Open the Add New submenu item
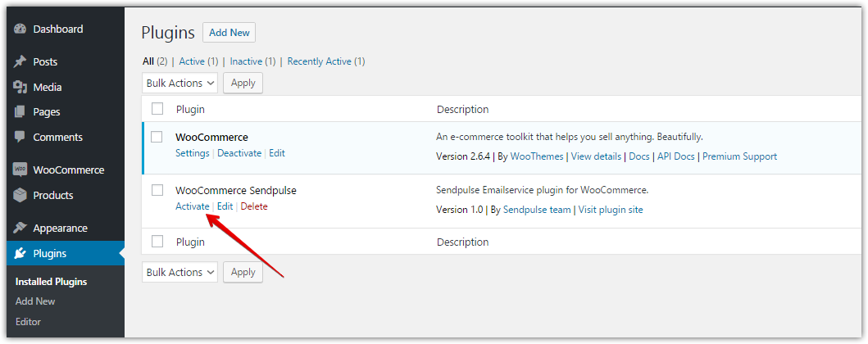Image resolution: width=868 pixels, height=344 pixels. (35, 301)
